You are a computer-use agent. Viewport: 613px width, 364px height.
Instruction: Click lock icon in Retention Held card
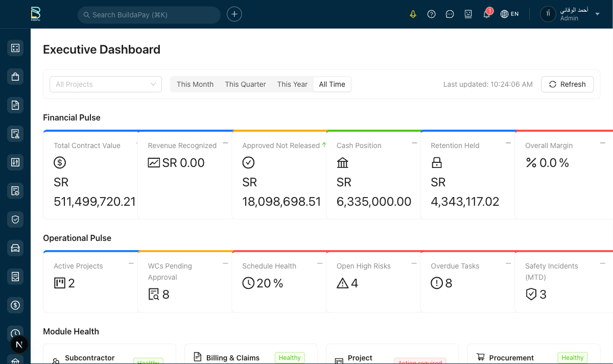click(437, 163)
